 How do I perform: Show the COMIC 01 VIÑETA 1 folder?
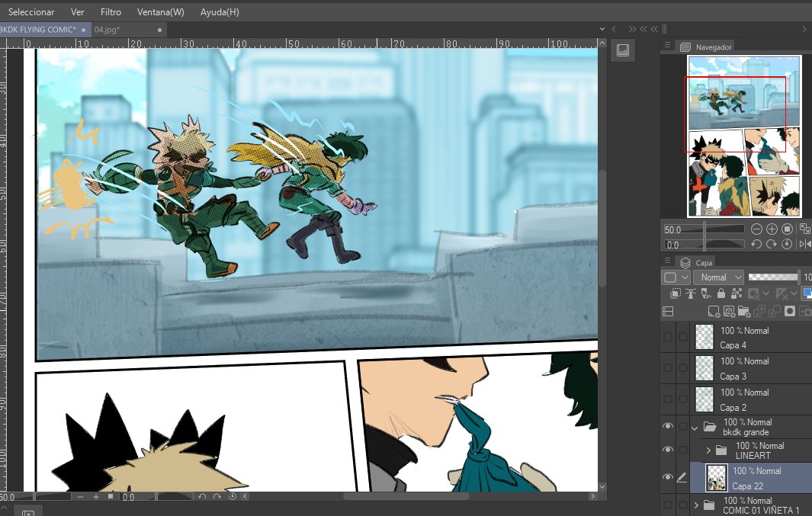668,505
